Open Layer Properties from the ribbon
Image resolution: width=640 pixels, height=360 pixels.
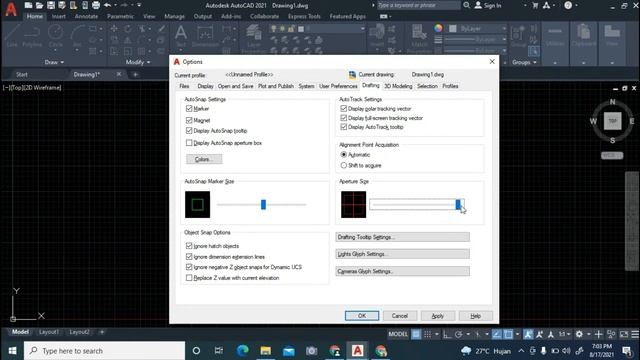coord(254,39)
